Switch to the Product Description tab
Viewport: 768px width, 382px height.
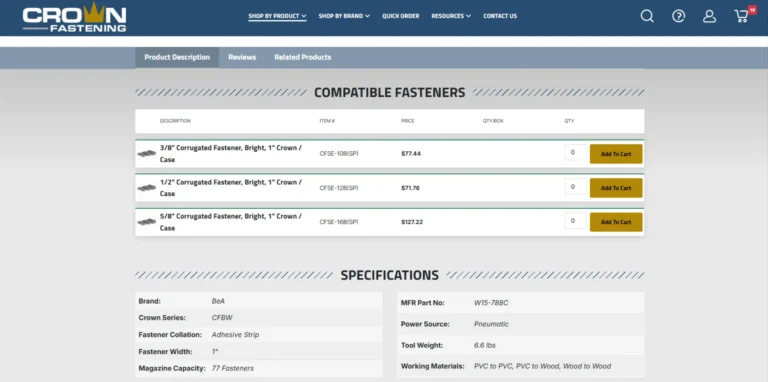(177, 57)
